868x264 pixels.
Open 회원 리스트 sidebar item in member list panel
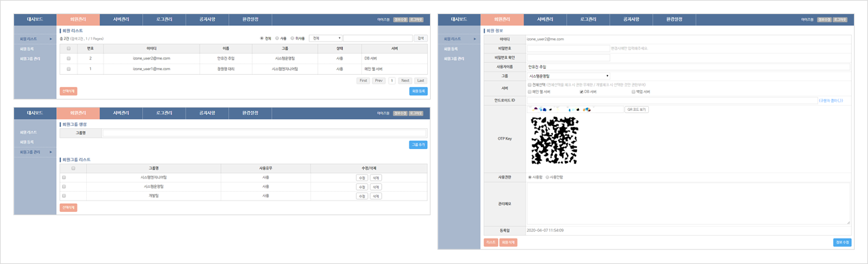pyautogui.click(x=29, y=39)
